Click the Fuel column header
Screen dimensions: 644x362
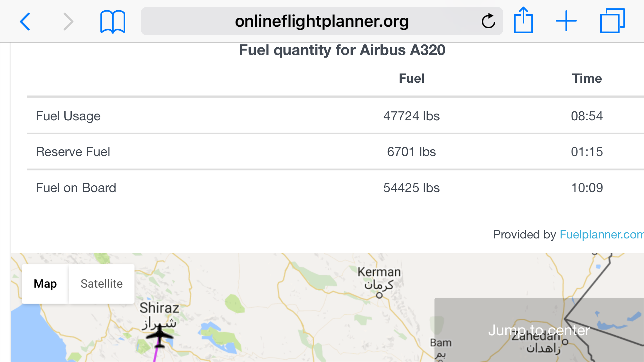pos(411,79)
